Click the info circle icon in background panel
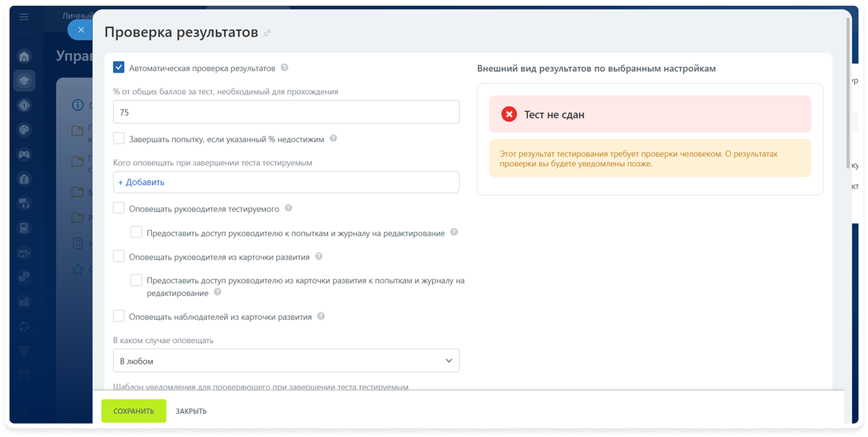 pyautogui.click(x=78, y=105)
